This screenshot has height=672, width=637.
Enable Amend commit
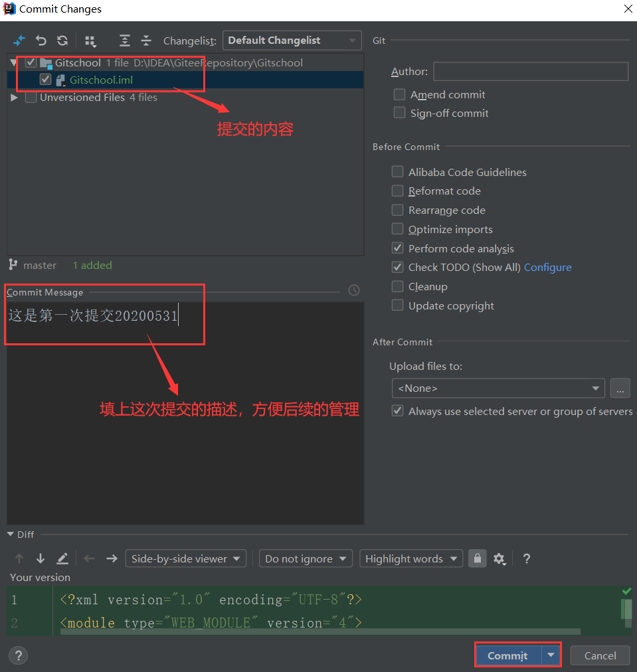(399, 94)
